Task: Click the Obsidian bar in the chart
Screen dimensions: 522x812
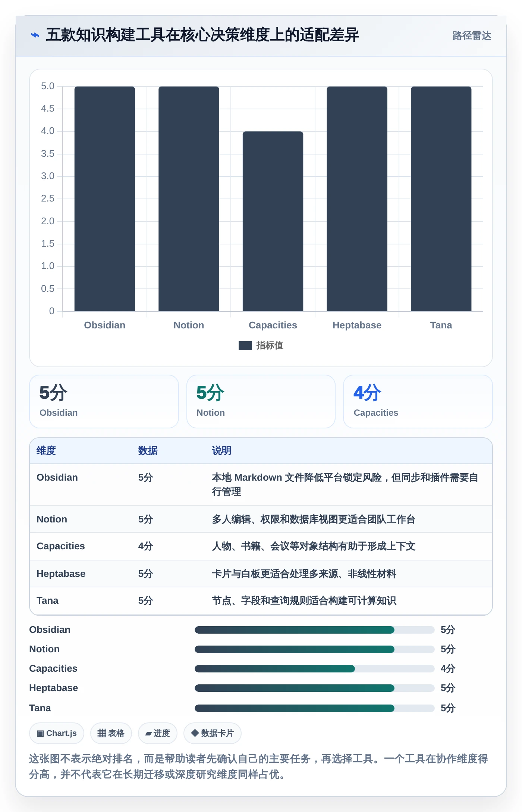Action: click(x=105, y=199)
